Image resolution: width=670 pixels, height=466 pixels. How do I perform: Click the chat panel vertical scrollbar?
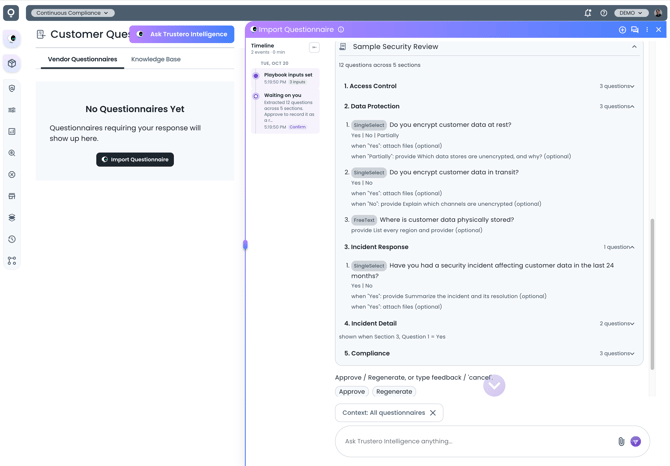pyautogui.click(x=652, y=294)
